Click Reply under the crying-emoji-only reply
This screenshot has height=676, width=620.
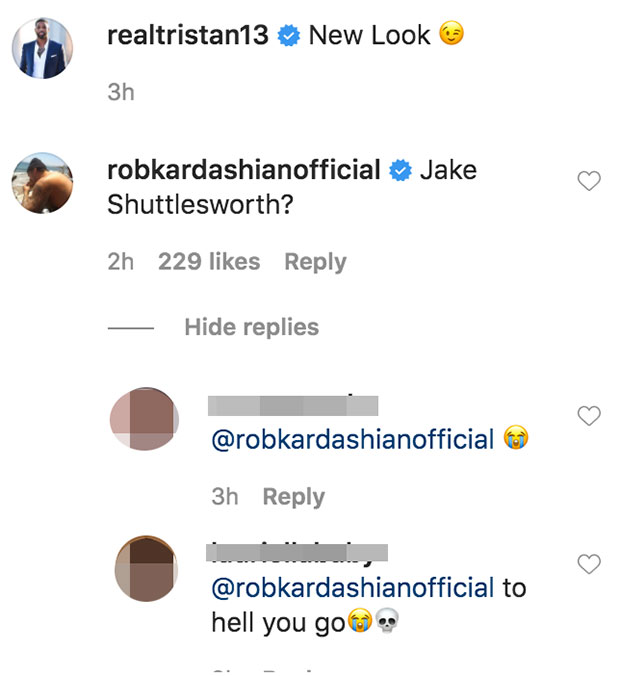tap(293, 497)
